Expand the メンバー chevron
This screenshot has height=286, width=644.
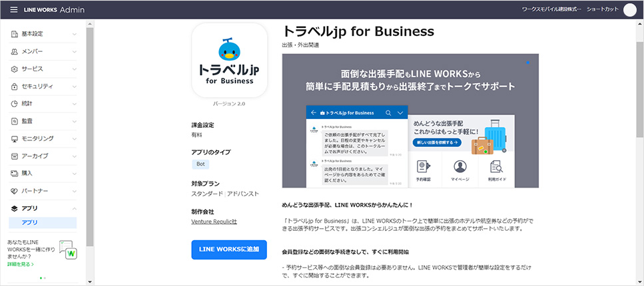tap(75, 52)
